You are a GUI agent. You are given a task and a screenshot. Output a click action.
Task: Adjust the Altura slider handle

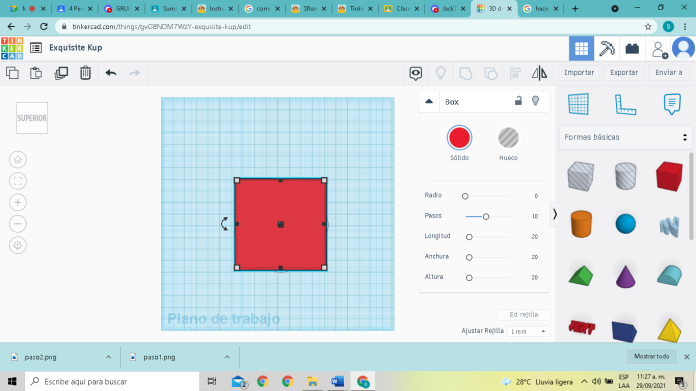coord(469,278)
